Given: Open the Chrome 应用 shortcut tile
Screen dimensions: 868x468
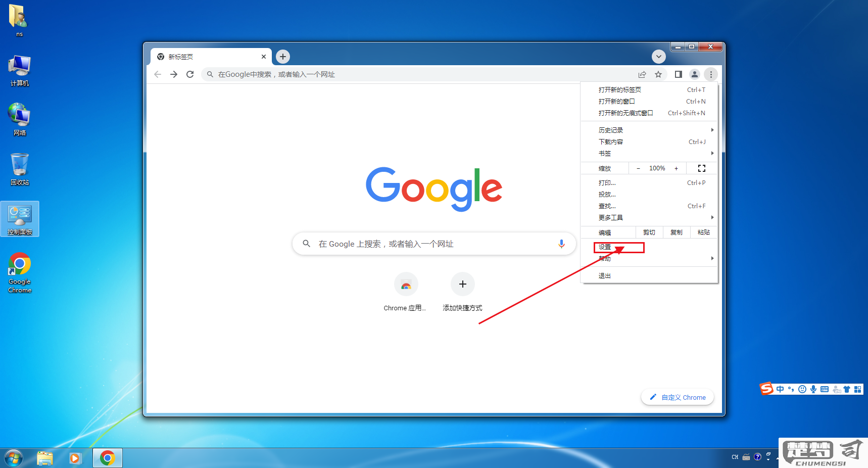Looking at the screenshot, I should [406, 293].
